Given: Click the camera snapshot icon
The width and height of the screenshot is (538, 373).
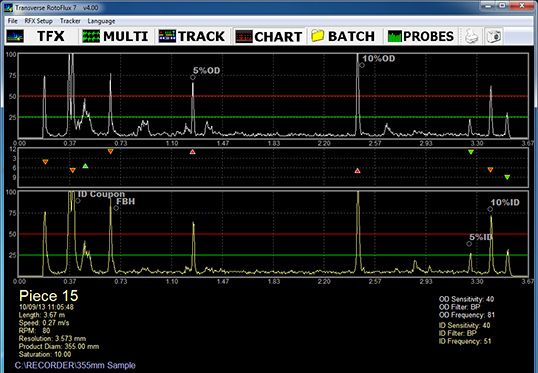Looking at the screenshot, I should coord(494,36).
